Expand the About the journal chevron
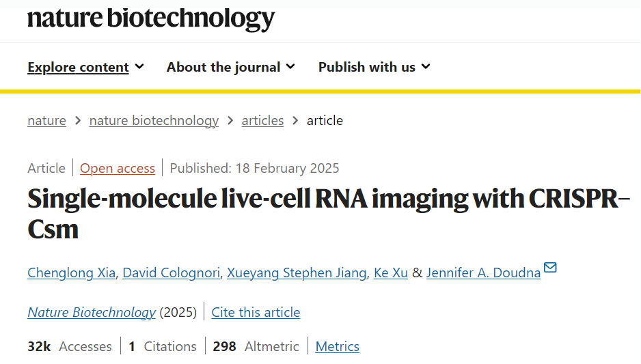The width and height of the screenshot is (641, 364). coord(290,66)
